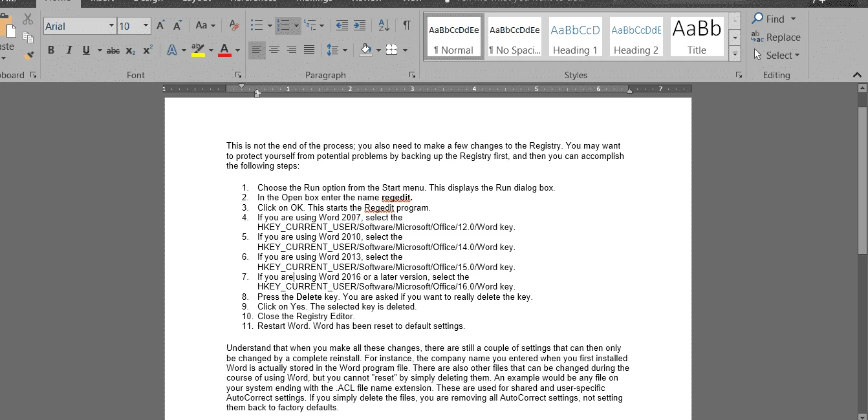Screen dimensions: 868x420
Task: Apply subscript formatting
Action: click(x=131, y=50)
